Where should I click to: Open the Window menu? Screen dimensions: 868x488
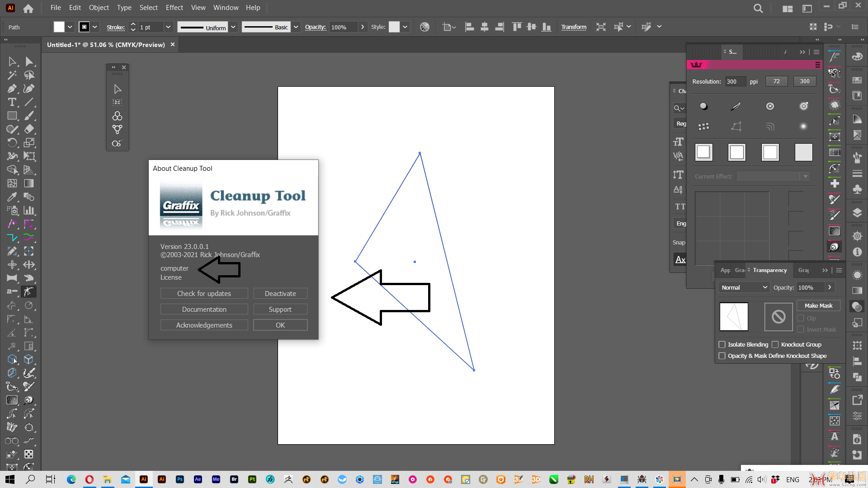(226, 8)
